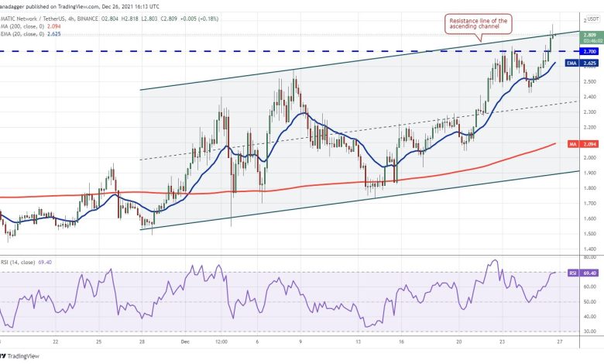
Task: Click the EMA 2.625 axis tag
Action: tap(583, 64)
